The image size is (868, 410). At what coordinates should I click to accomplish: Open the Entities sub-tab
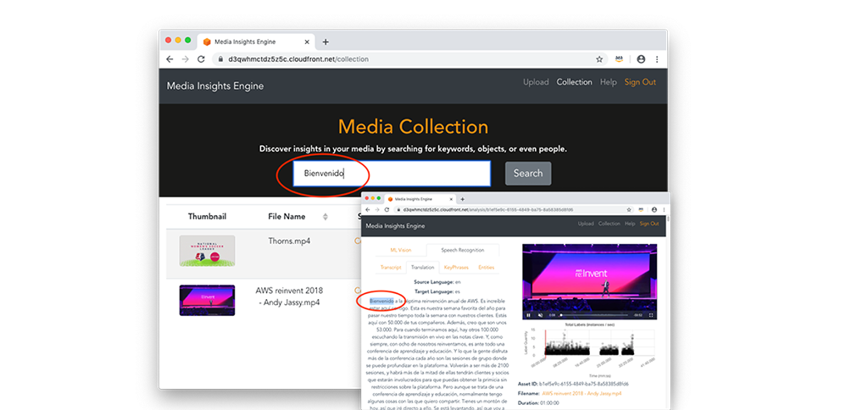(486, 267)
